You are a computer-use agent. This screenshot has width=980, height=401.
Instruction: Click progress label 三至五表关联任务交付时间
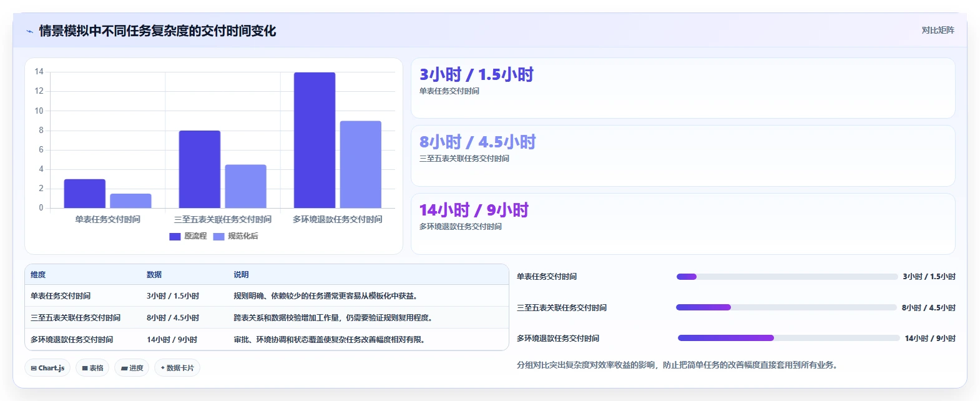(x=562, y=308)
